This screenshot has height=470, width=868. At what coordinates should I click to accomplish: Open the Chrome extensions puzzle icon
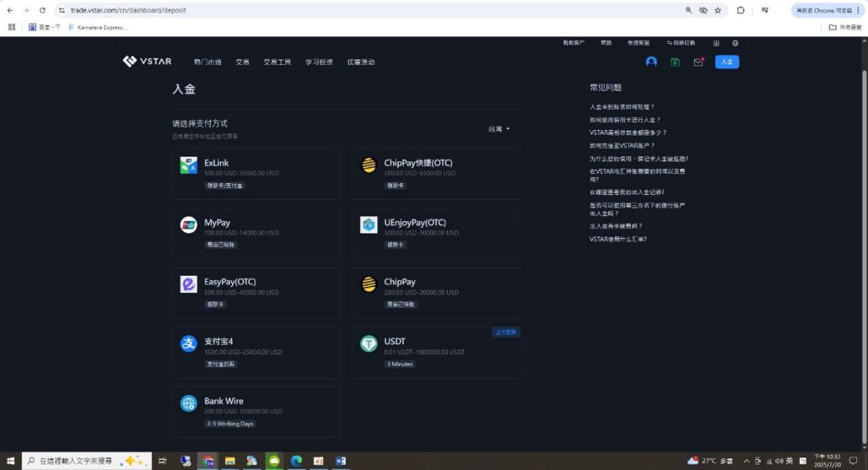[740, 10]
